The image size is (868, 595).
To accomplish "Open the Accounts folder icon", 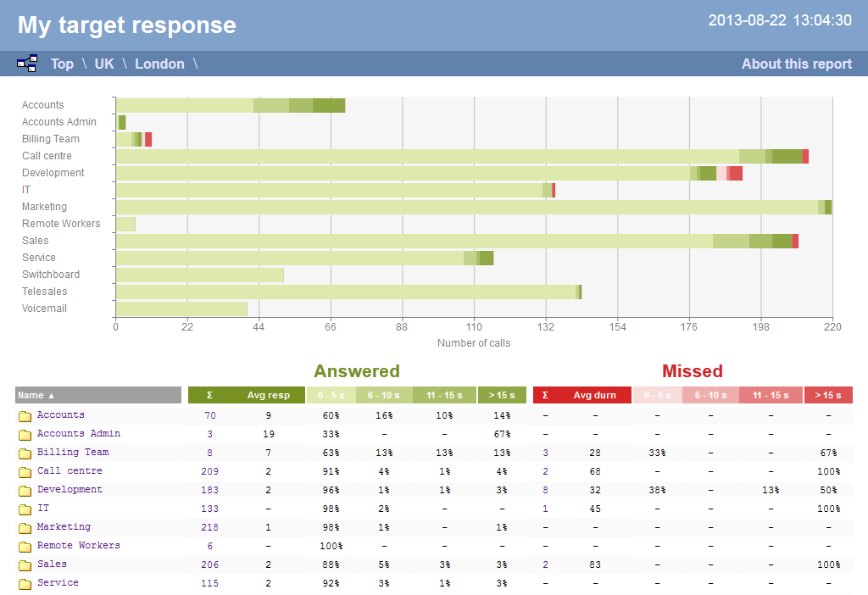I will (25, 414).
